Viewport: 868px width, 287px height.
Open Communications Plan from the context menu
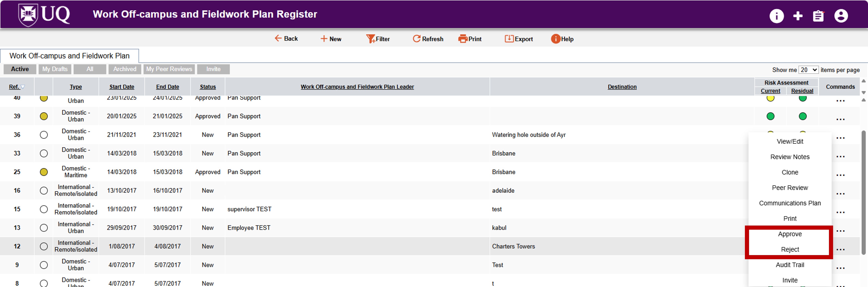click(x=790, y=203)
